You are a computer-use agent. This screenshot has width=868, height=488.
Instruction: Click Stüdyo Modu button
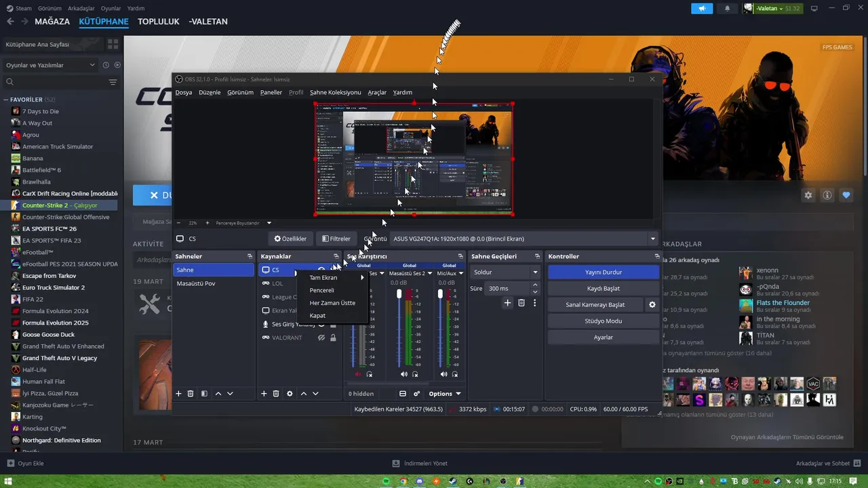pos(604,321)
